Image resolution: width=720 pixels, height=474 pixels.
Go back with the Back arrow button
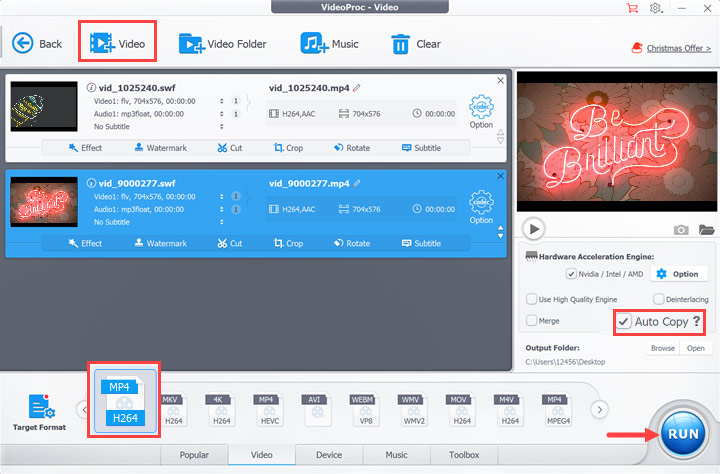37,44
